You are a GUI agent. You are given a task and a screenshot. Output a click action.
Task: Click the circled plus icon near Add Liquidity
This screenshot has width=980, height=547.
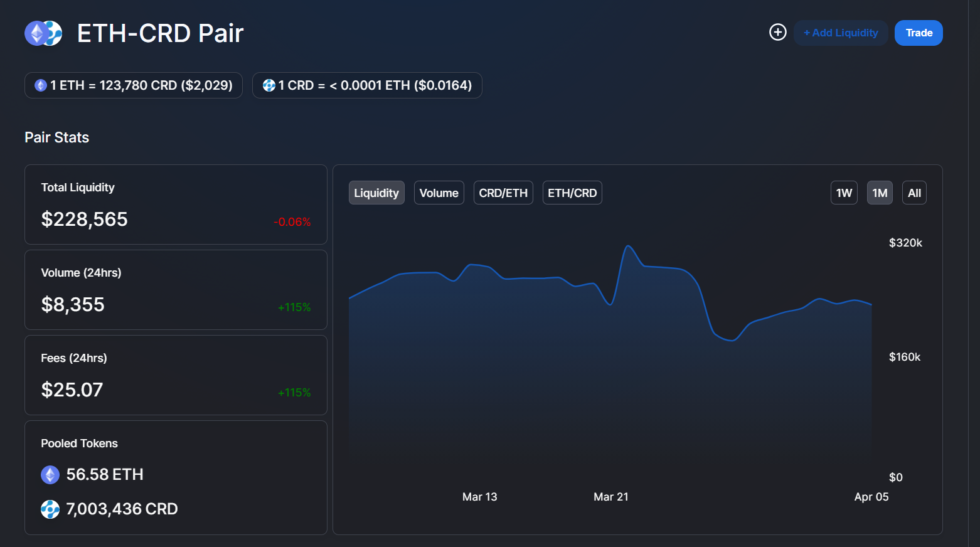[777, 31]
